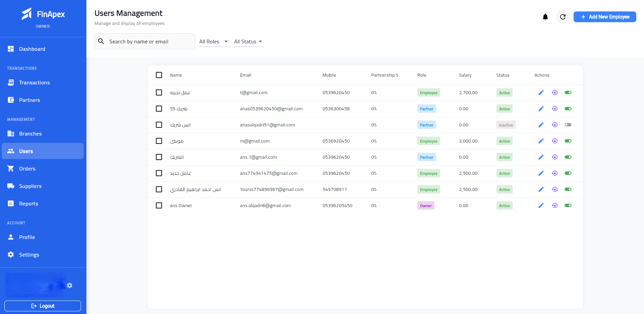This screenshot has height=314, width=644.
Task: Select row checkbox for m@gmail.com
Action: coord(159,141)
